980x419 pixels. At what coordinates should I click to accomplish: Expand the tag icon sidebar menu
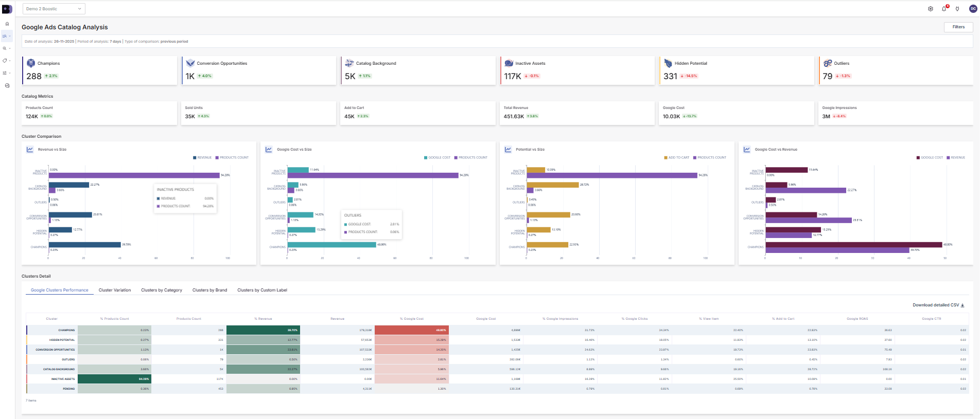pyautogui.click(x=6, y=61)
